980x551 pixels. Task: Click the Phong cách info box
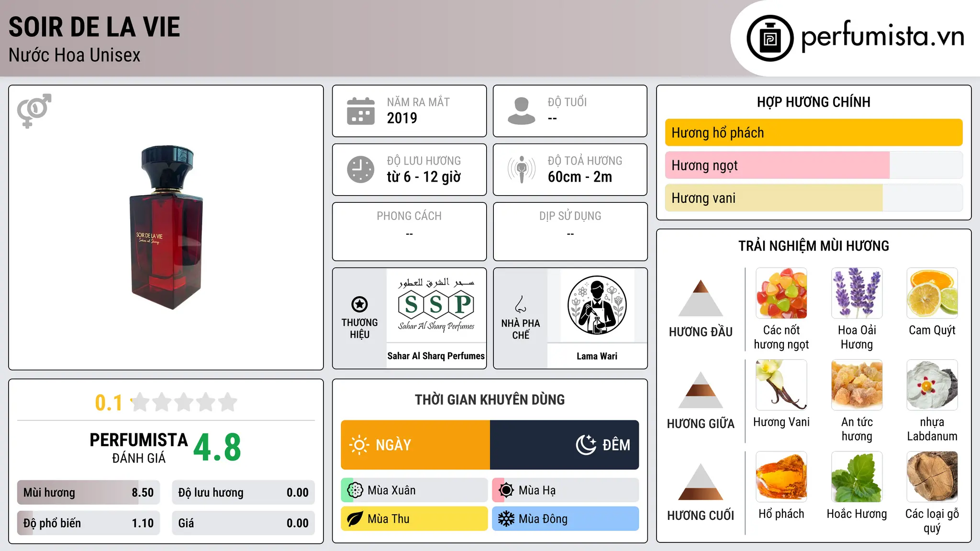pyautogui.click(x=409, y=231)
